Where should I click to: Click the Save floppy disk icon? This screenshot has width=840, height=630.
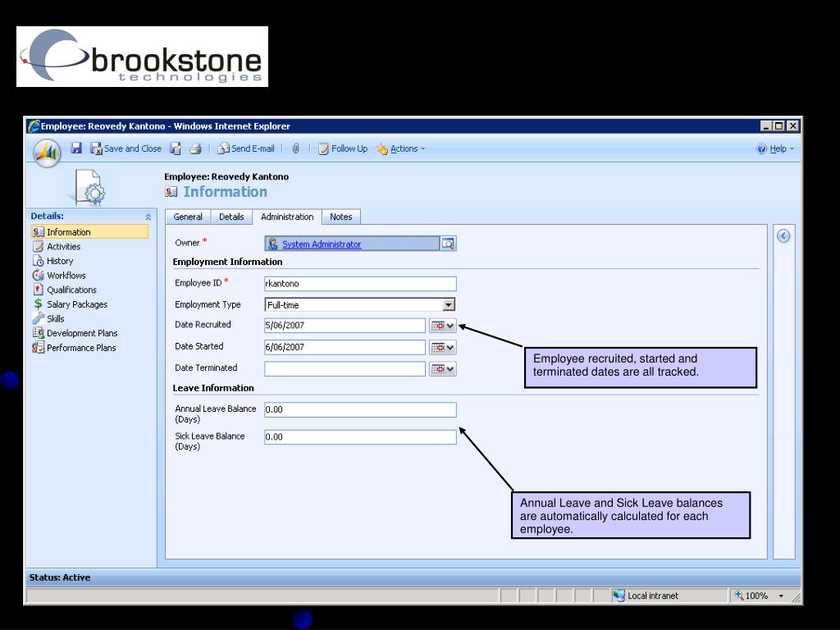tap(76, 148)
